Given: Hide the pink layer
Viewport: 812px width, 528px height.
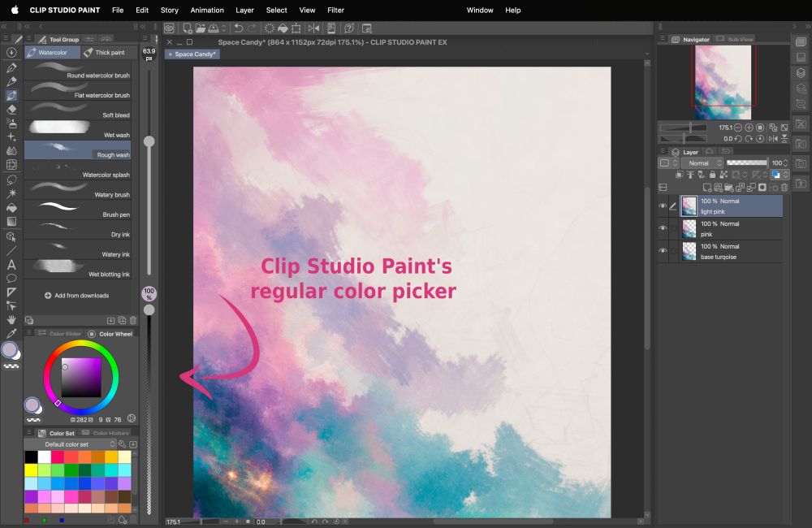Looking at the screenshot, I should (x=663, y=228).
